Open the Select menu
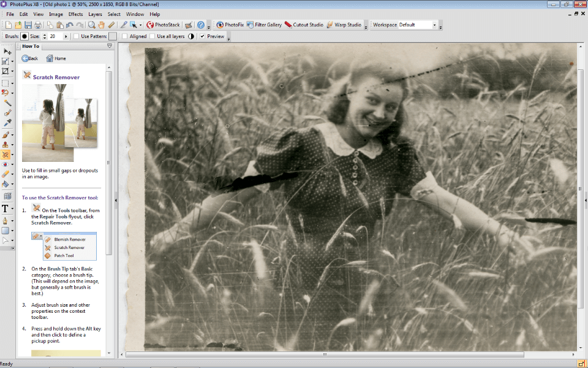588x368 pixels. click(114, 14)
